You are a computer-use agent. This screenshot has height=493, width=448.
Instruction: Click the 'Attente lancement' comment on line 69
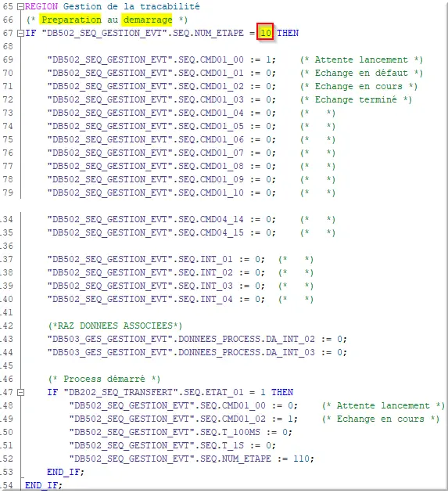coord(361,59)
